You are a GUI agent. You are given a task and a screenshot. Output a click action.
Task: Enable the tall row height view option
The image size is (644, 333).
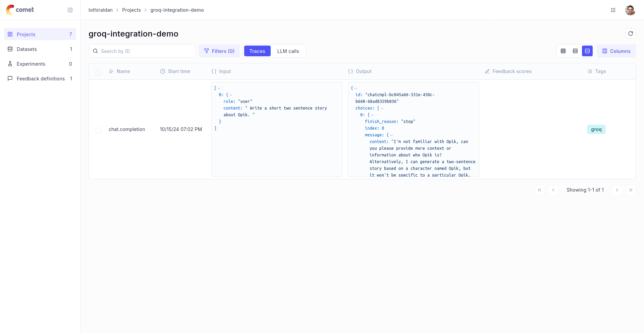[x=587, y=51]
